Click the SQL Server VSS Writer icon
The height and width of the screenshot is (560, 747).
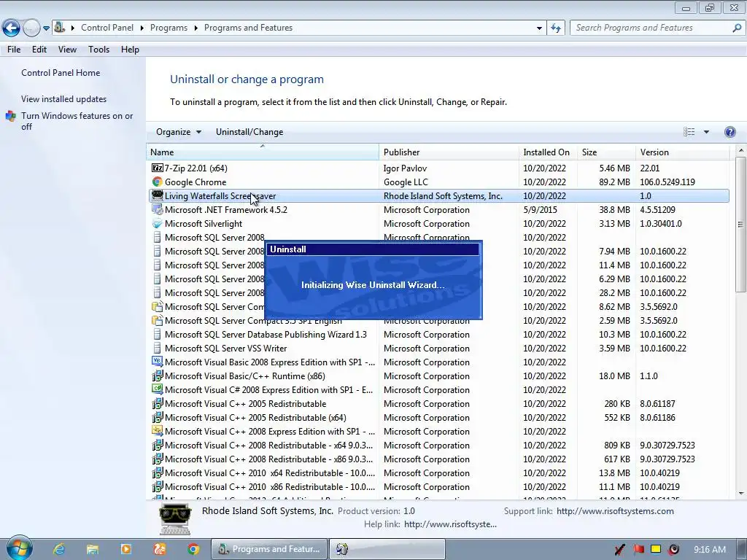(x=158, y=348)
